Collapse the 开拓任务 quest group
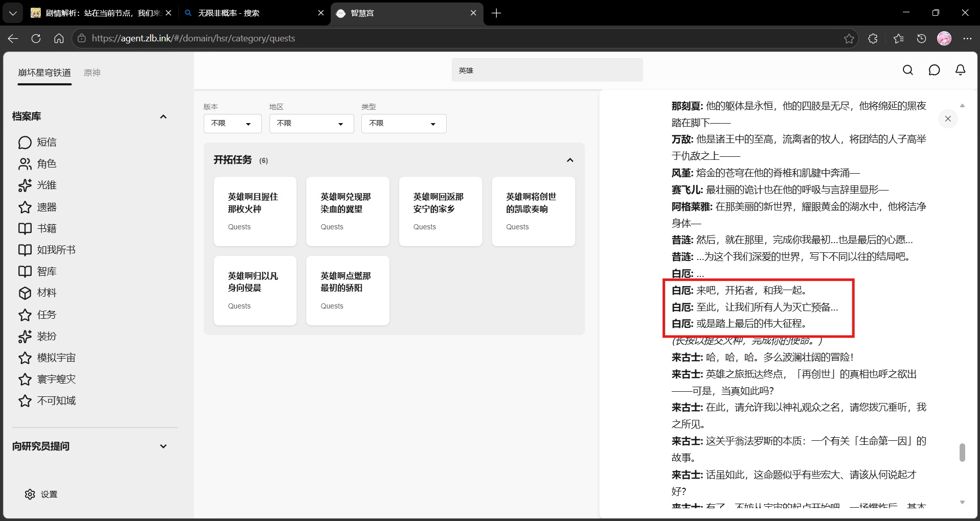 coord(570,160)
